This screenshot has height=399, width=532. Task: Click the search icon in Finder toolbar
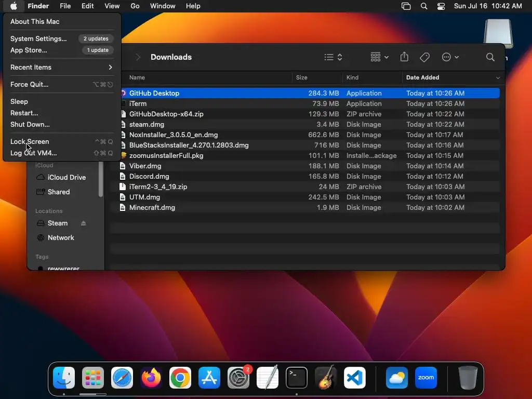click(x=490, y=57)
